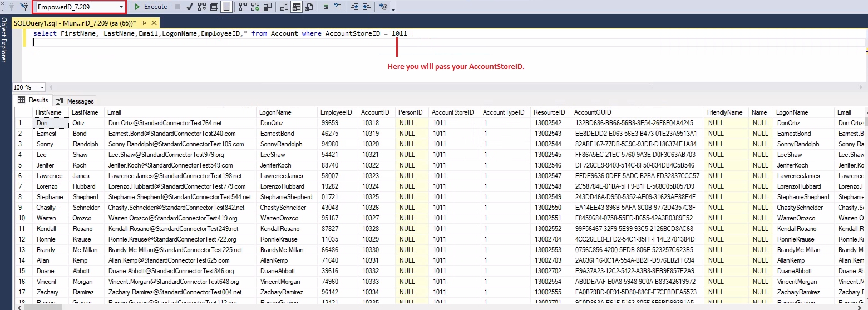Open the Object Explorer side panel
Viewport: 868px width, 310px height.
(3, 40)
